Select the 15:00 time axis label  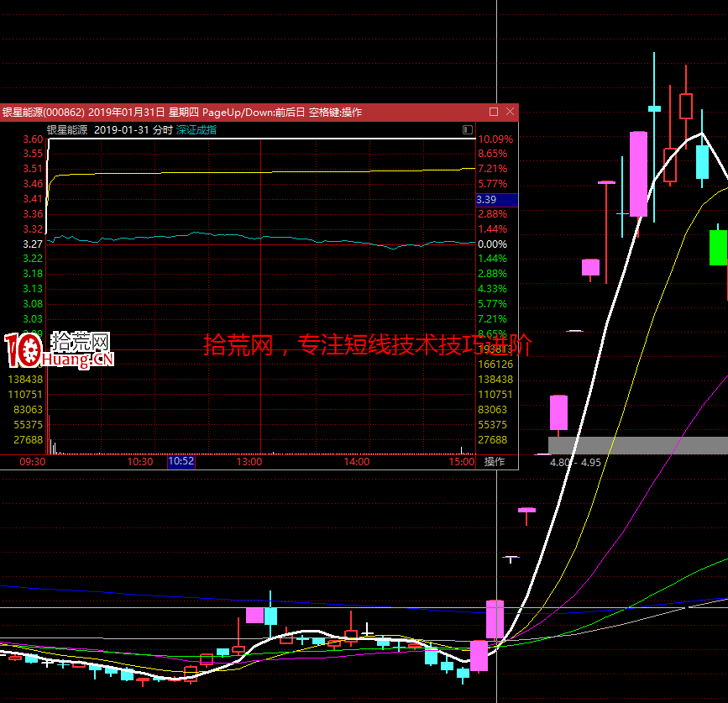462,462
